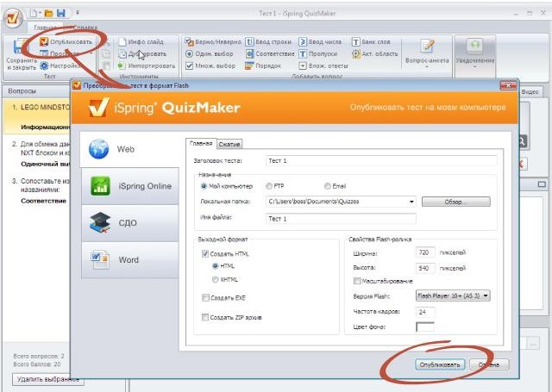Screen dimensions: 552x392
Task: Open the Справка ribbon tab
Action: [85, 28]
